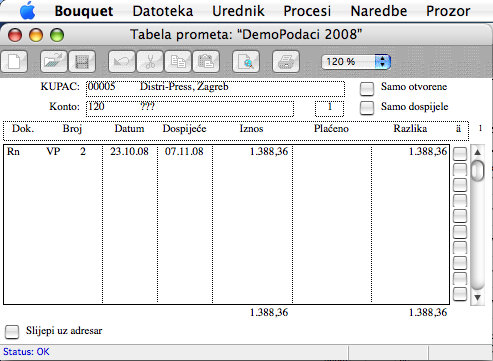This screenshot has width=493, height=361.
Task: Click the Plaćeno column header
Action: (331, 129)
